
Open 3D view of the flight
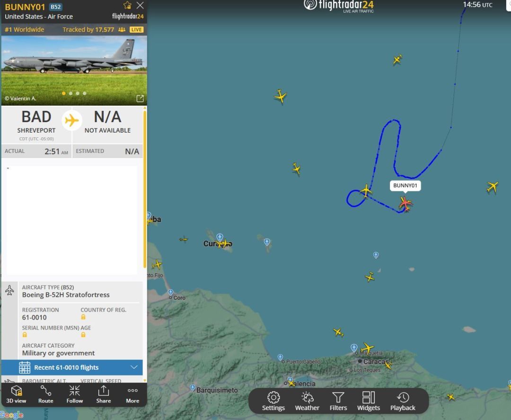[x=17, y=394]
